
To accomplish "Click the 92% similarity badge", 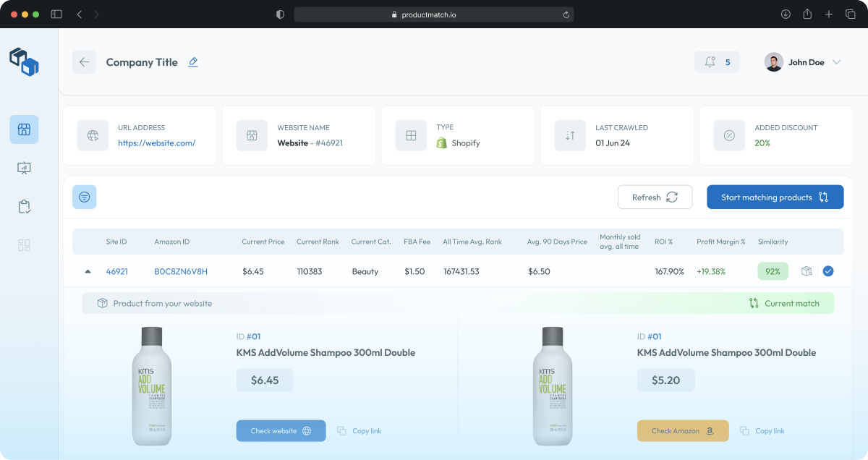I will [773, 271].
